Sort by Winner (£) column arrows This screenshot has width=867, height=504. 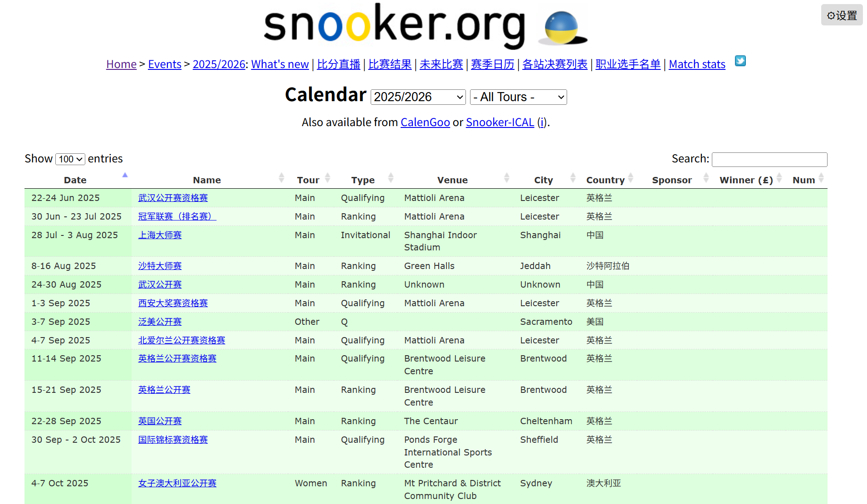779,178
